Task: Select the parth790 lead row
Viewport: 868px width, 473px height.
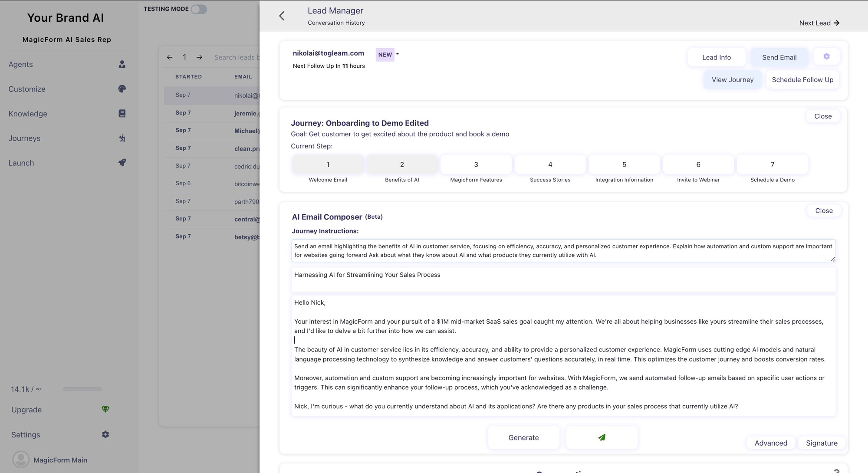Action: [211, 201]
